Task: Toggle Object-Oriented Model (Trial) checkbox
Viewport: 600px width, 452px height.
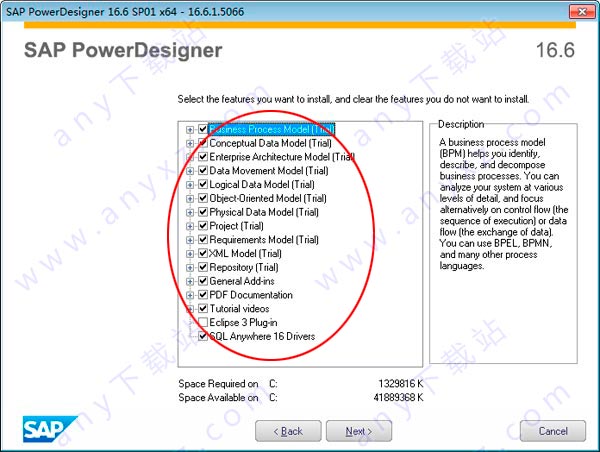Action: (x=203, y=198)
